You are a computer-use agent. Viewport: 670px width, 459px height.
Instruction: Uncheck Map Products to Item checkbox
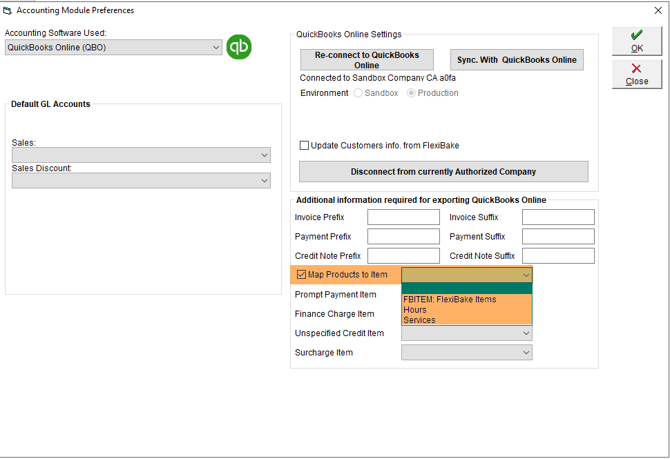[x=301, y=274]
